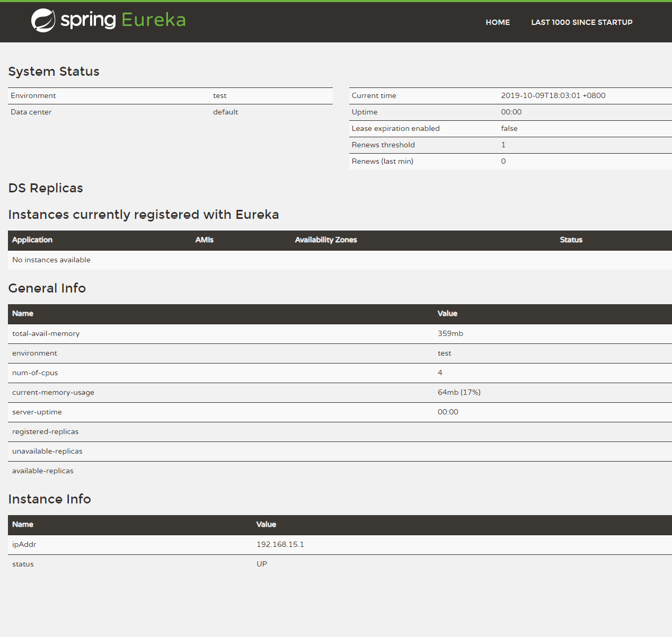Select the Instance Info heading
This screenshot has width=672, height=637.
49,499
